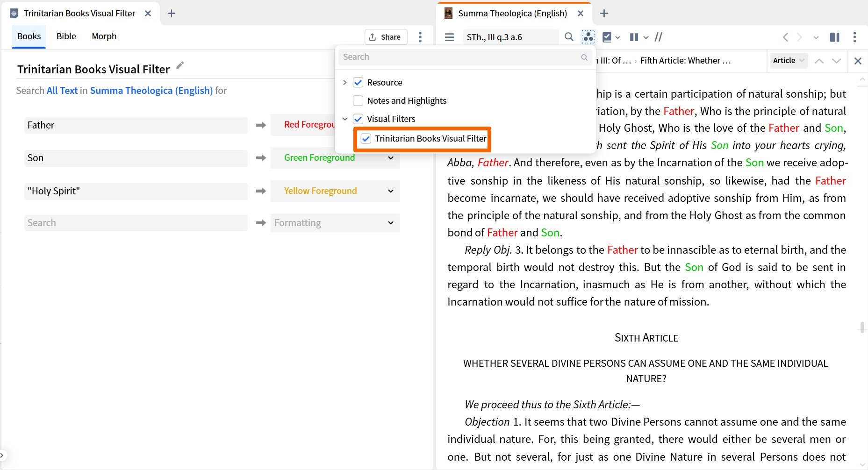Toggle the Visual Filters icon in toolbar
The width and height of the screenshot is (868, 470).
(x=588, y=37)
